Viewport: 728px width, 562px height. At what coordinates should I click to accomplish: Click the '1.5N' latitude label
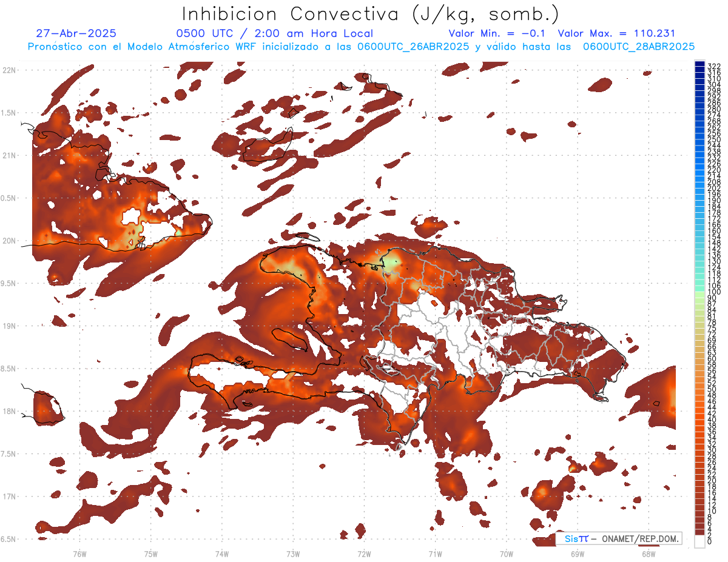[8, 113]
